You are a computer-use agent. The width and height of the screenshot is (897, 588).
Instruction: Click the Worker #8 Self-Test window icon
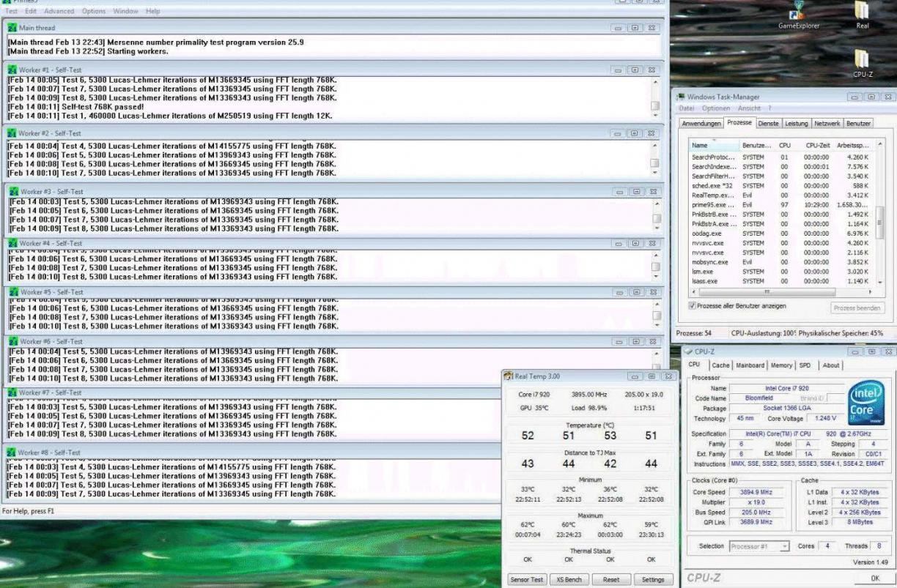(10, 453)
